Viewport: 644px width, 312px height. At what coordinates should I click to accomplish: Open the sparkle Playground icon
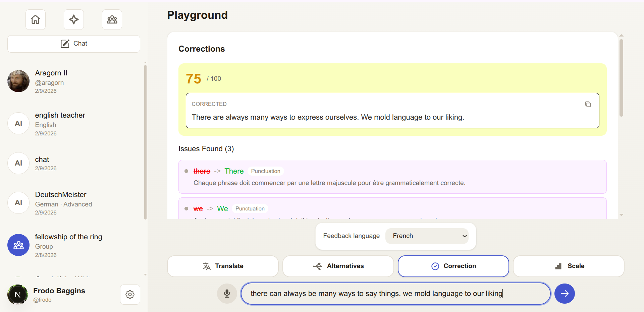(74, 20)
